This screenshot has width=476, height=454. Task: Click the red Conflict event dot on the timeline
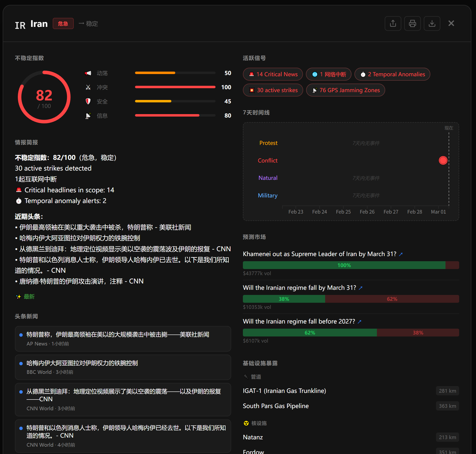tap(443, 160)
